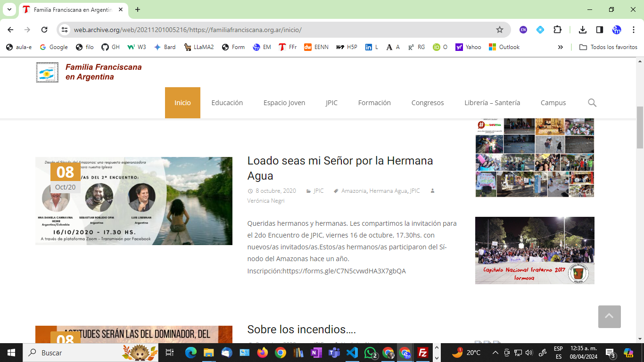Open the Chrome three-dot menu
The height and width of the screenshot is (362, 644).
click(634, 30)
